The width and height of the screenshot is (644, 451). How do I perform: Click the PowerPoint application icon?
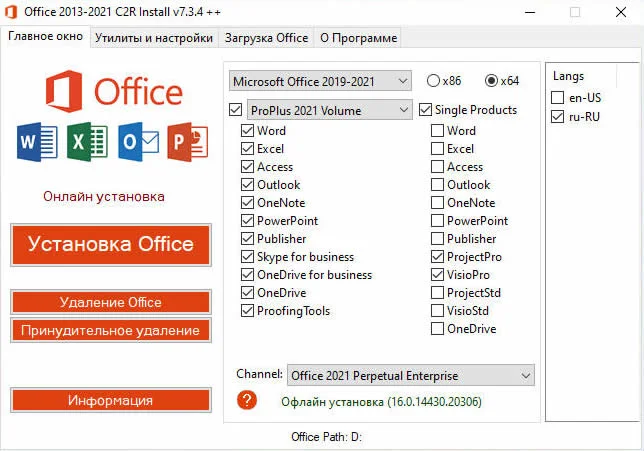point(188,142)
